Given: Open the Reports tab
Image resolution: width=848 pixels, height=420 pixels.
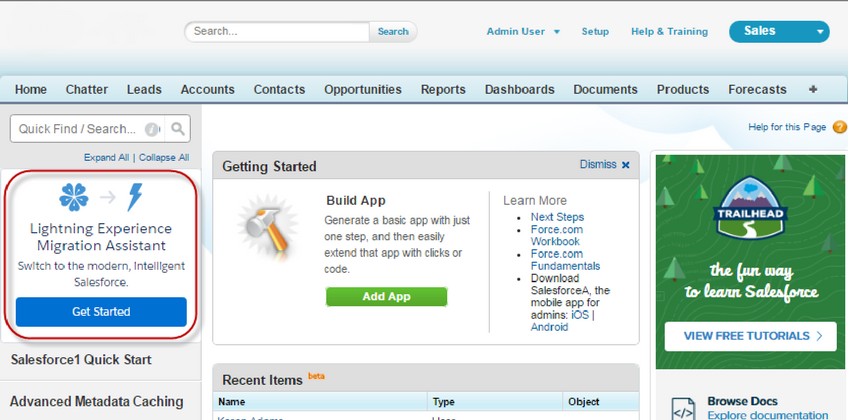Looking at the screenshot, I should (x=443, y=90).
